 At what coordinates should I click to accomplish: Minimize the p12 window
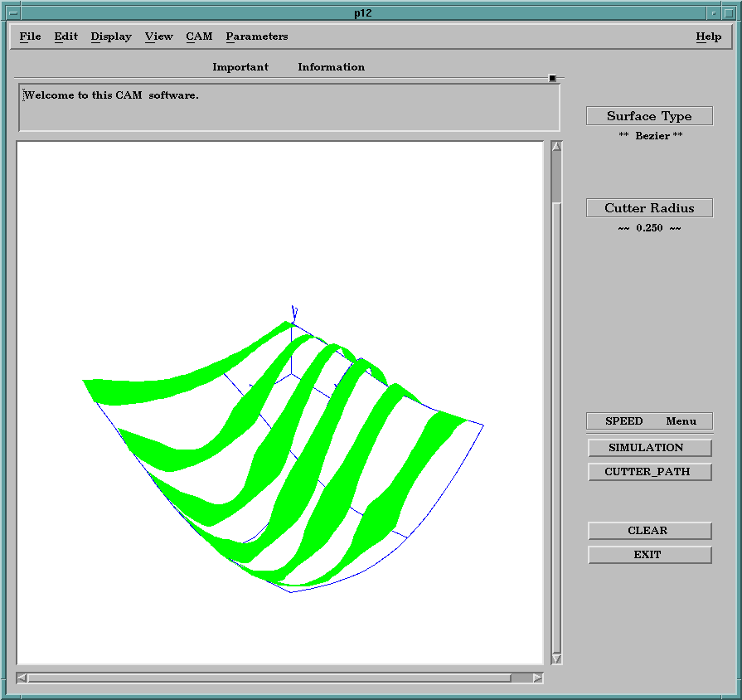714,12
